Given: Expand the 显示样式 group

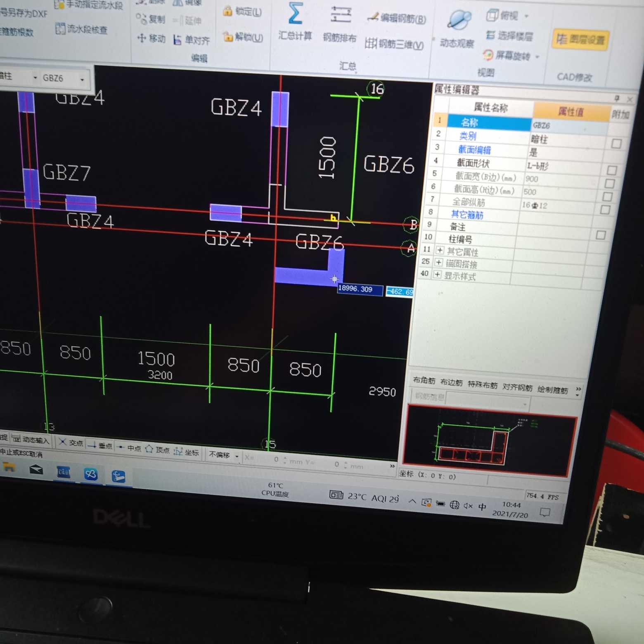Looking at the screenshot, I should 437,274.
